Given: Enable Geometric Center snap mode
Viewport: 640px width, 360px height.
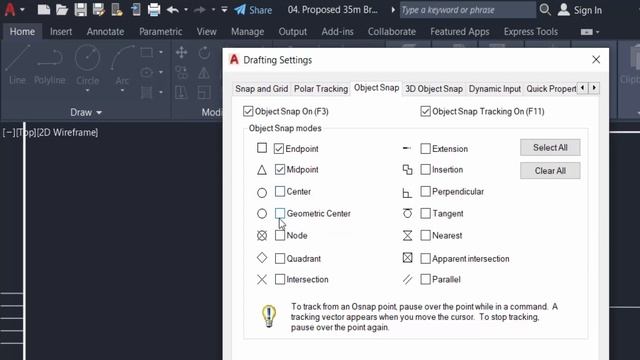Looking at the screenshot, I should click(x=280, y=213).
